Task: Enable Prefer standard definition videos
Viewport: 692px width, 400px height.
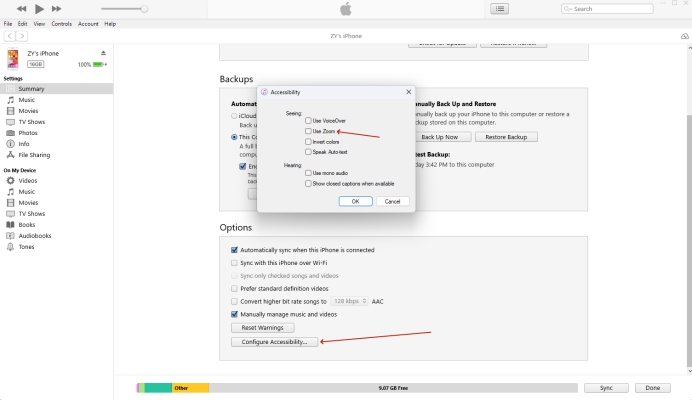Action: [x=234, y=288]
